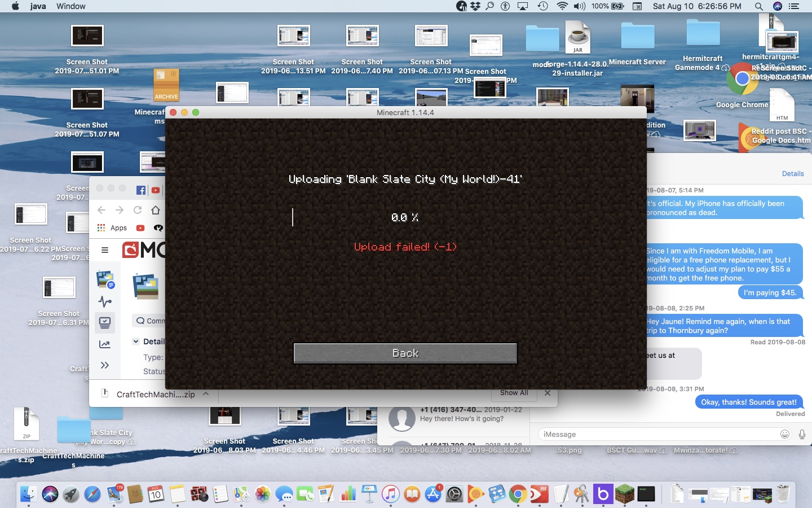Open the Apple menu
Viewport: 812px width, 508px height.
point(15,6)
